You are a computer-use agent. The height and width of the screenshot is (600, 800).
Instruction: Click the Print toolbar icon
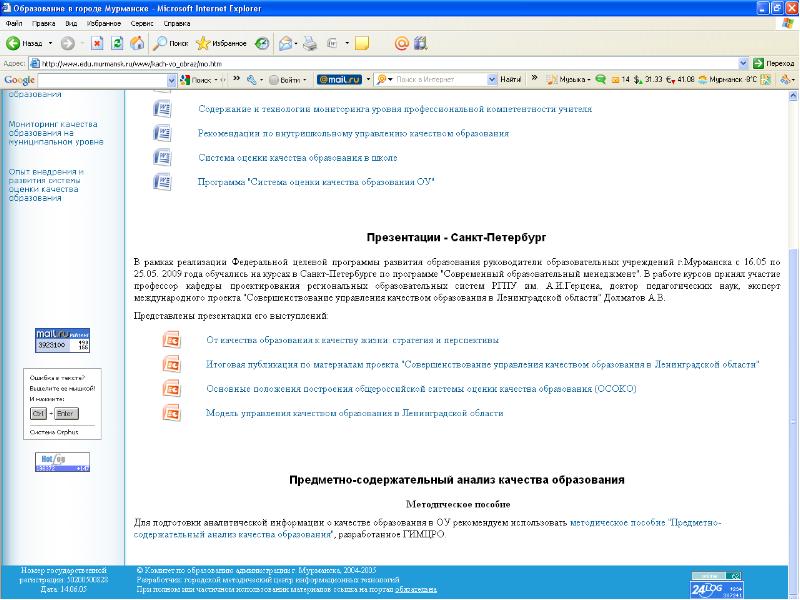click(310, 43)
